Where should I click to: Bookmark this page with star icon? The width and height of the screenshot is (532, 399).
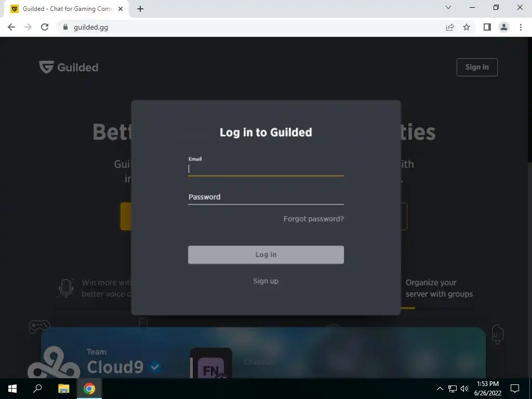pyautogui.click(x=467, y=27)
